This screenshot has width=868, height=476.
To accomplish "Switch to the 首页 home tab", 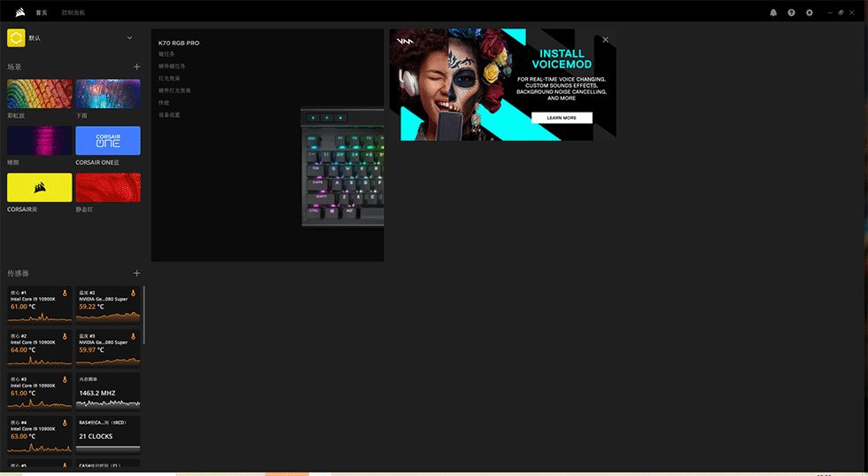I will tap(42, 12).
